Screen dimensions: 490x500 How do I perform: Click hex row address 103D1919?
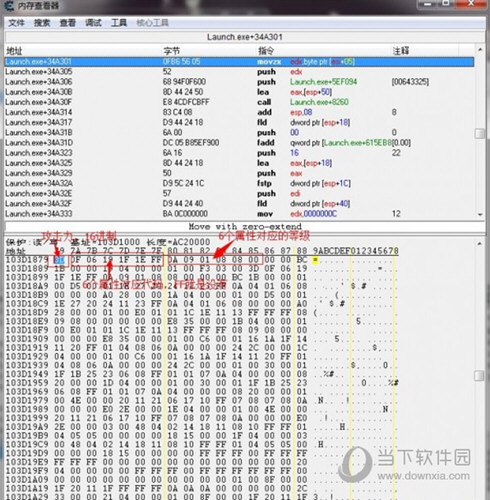pyautogui.click(x=27, y=348)
